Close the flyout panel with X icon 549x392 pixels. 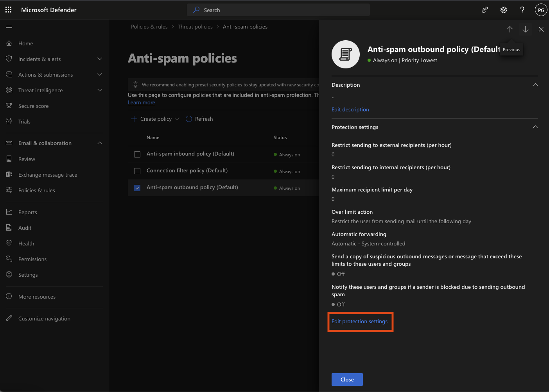tap(541, 29)
